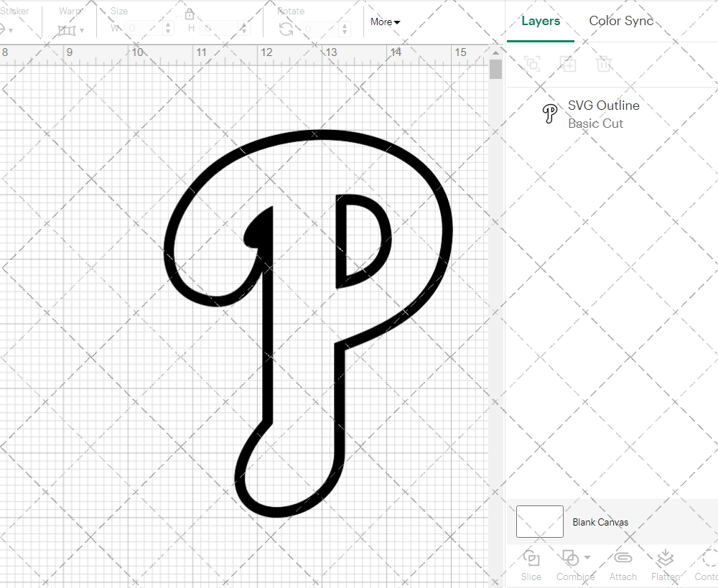
Task: Click the Width size input field
Action: tap(144, 29)
